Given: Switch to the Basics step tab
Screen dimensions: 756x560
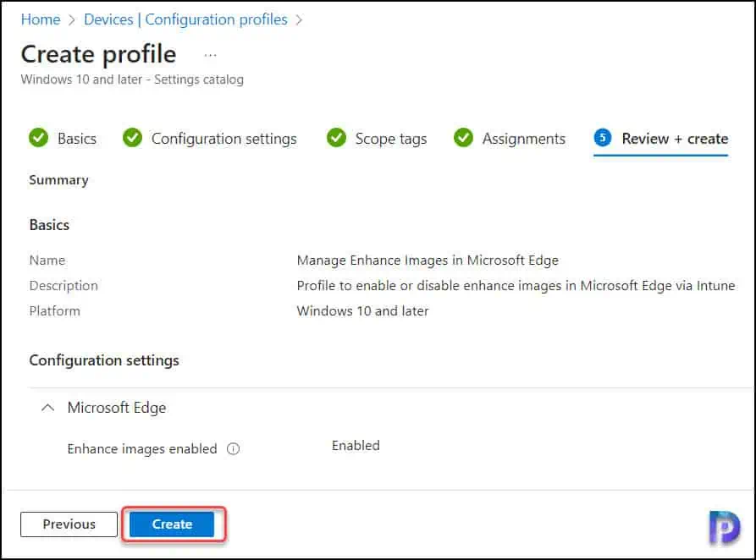Looking at the screenshot, I should coord(63,139).
